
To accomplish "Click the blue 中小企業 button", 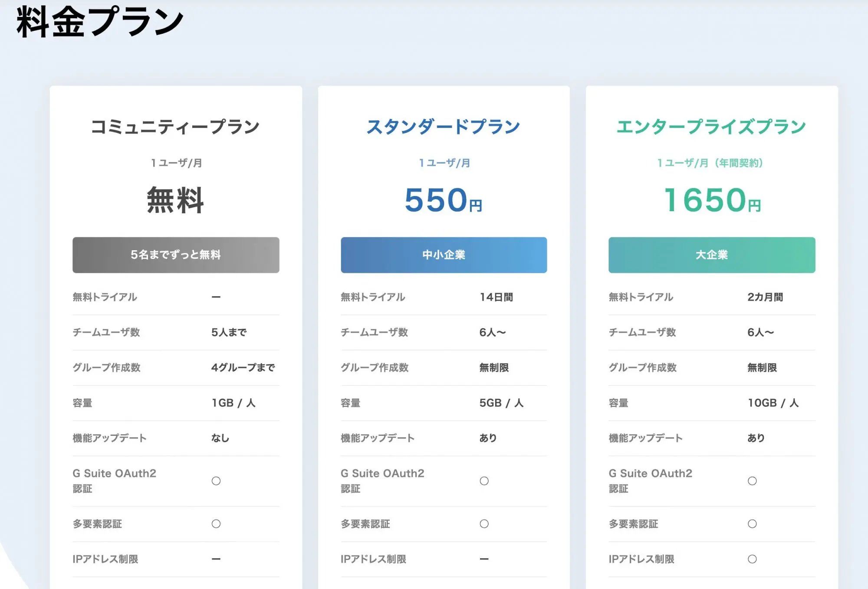I will click(x=444, y=255).
